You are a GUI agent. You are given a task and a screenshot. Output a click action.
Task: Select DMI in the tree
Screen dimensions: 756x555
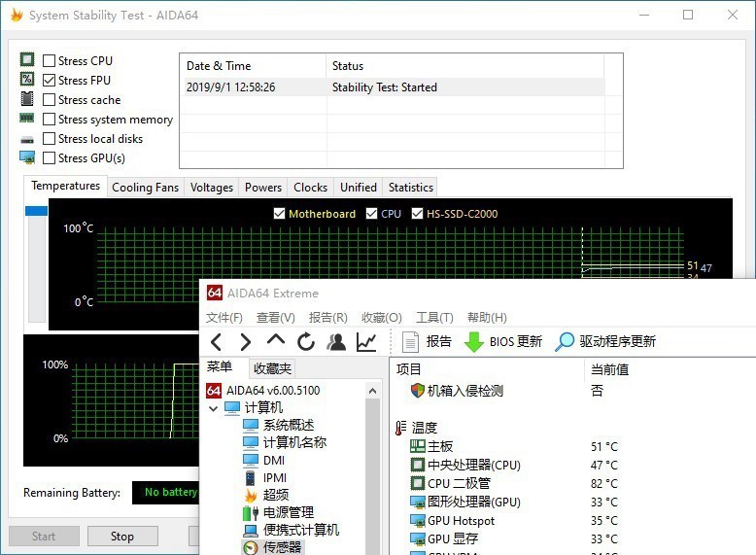(x=263, y=461)
